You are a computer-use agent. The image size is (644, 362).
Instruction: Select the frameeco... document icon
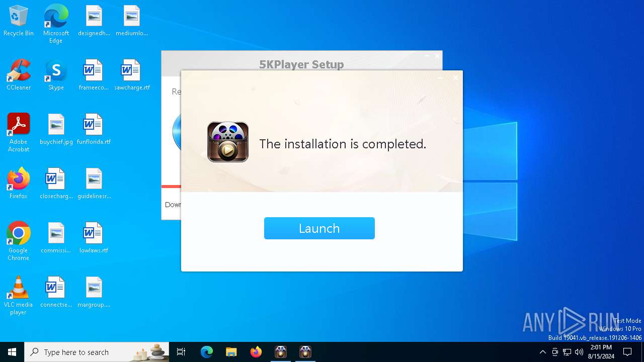click(x=94, y=75)
